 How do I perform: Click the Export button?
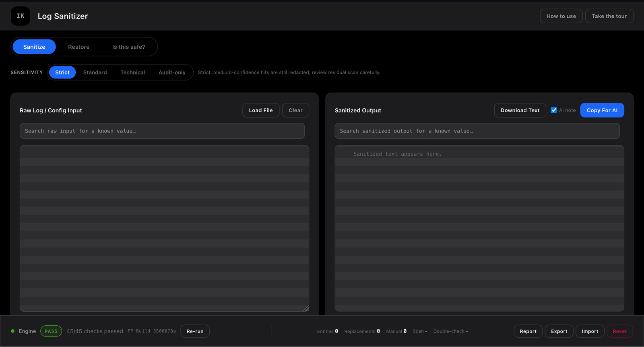pos(559,331)
